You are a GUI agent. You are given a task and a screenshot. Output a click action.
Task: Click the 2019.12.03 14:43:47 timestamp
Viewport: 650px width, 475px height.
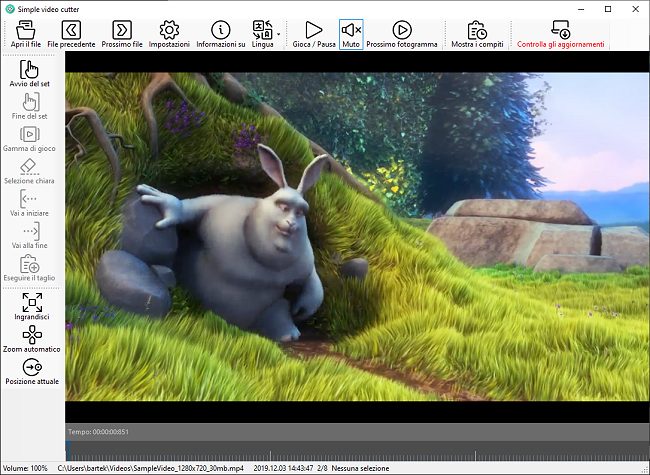(283, 468)
